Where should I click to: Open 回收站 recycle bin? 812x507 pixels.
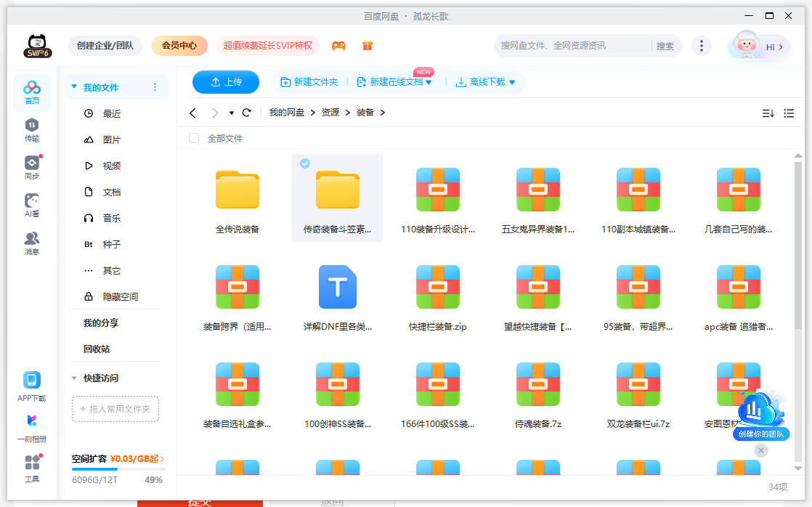click(x=97, y=349)
